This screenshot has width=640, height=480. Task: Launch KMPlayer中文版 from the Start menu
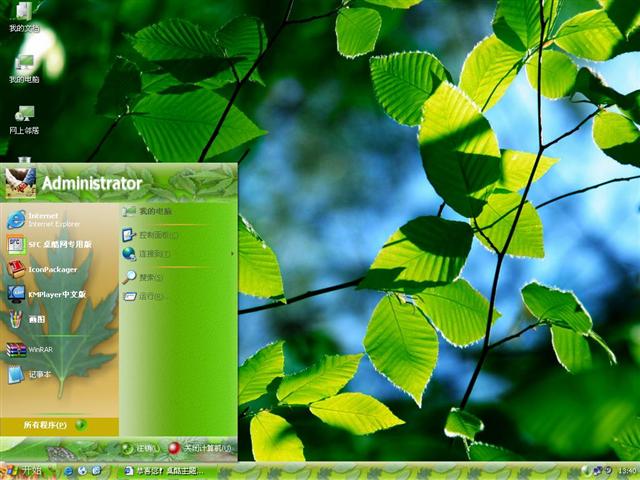(x=47, y=294)
